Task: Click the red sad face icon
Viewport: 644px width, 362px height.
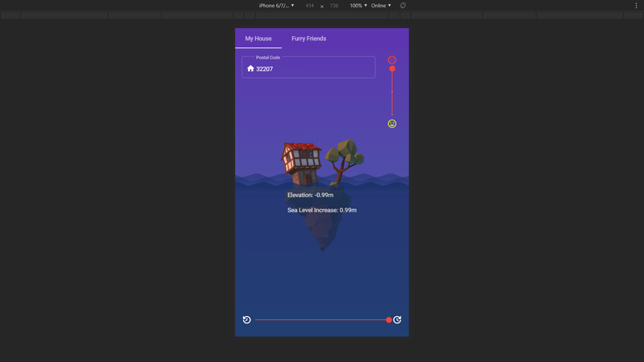Action: [392, 60]
